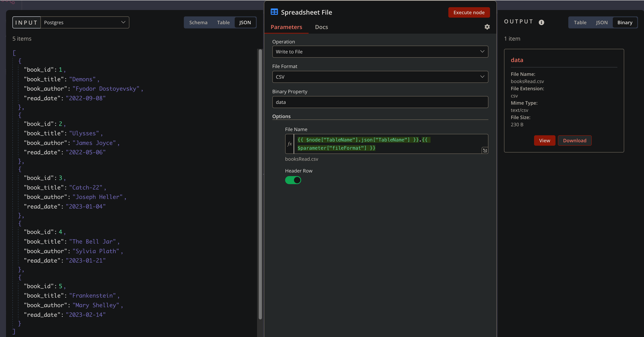Download the booksRead.csv file

click(575, 140)
